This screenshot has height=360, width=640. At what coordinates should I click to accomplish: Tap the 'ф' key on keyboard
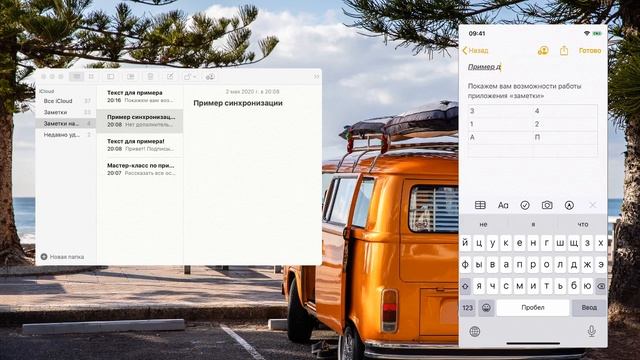465,264
